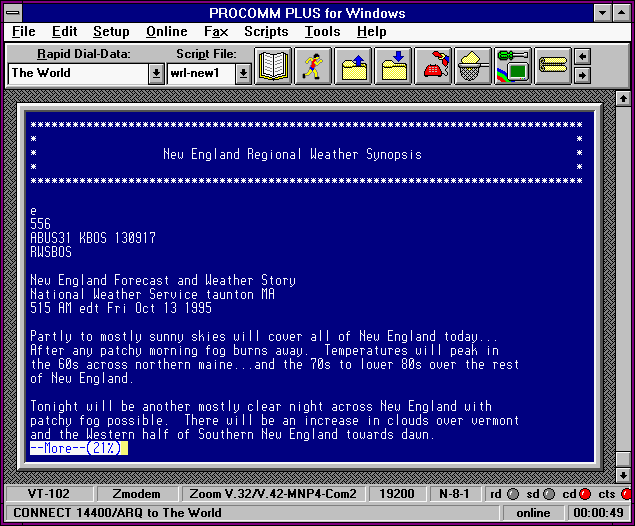The width and height of the screenshot is (635, 526).
Task: Click New England Forecast and Weather Story line
Action: tap(163, 280)
